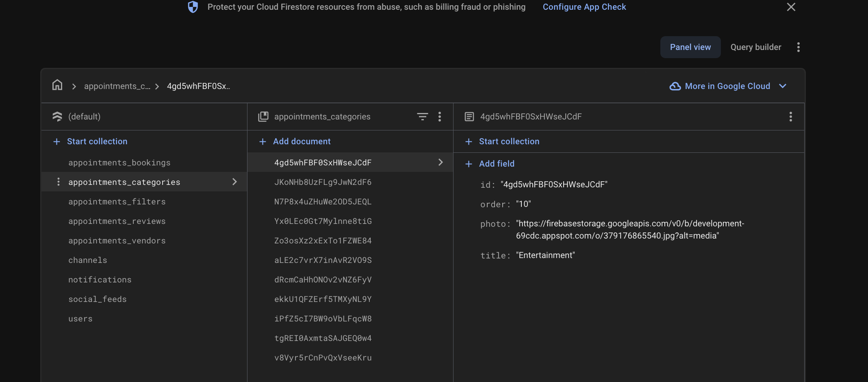Select document JKoNHb8UzFLg9JwN2dF6
Viewport: 868px width, 382px height.
(x=323, y=182)
